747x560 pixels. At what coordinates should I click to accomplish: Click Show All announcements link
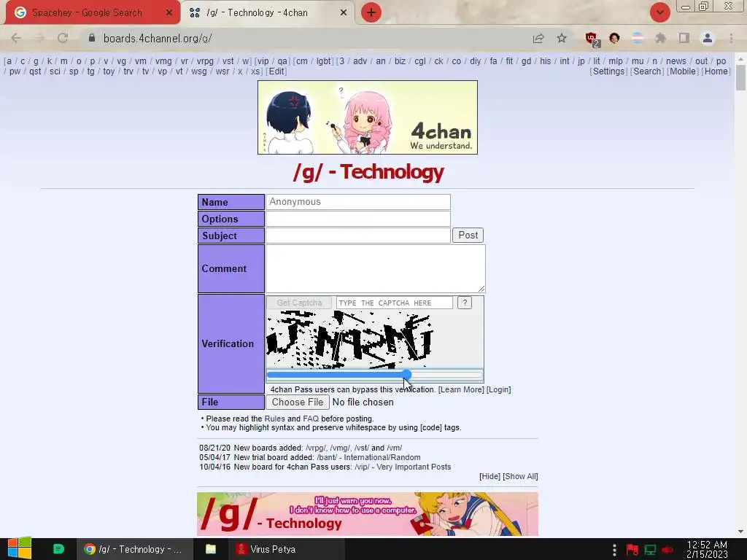[520, 476]
